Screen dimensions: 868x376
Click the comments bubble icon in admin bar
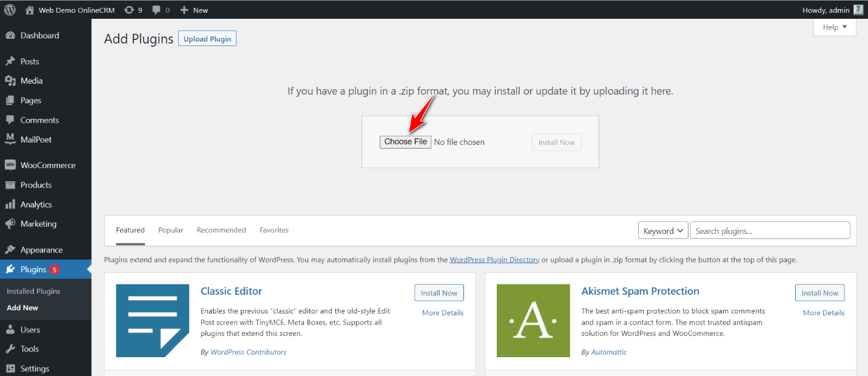157,10
